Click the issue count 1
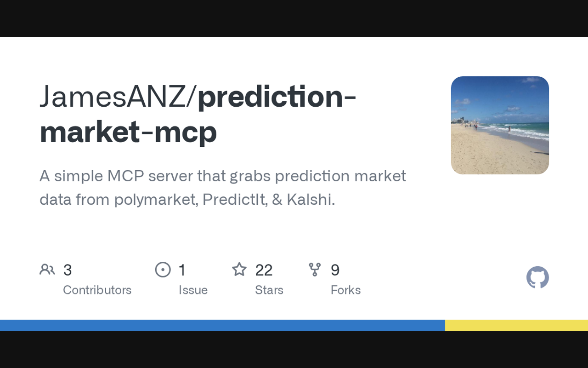588x368 pixels. [182, 270]
